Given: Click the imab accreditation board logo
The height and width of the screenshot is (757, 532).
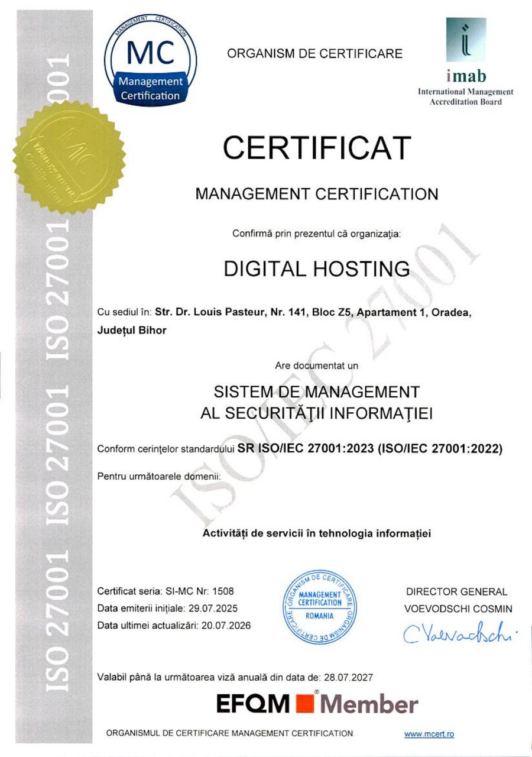Looking at the screenshot, I should tap(466, 62).
